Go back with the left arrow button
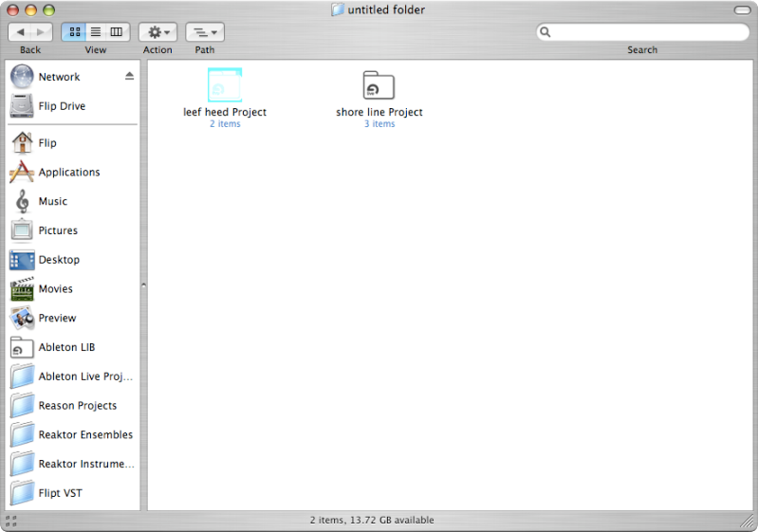758x532 pixels. (20, 32)
